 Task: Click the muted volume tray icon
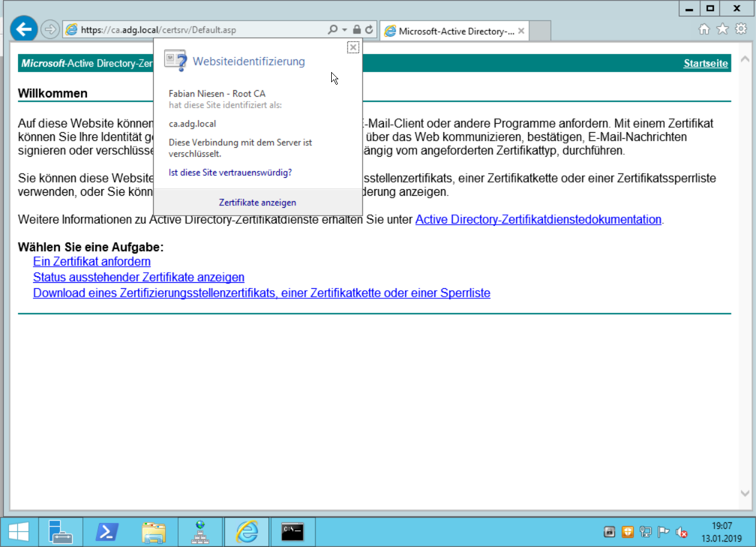pyautogui.click(x=682, y=532)
